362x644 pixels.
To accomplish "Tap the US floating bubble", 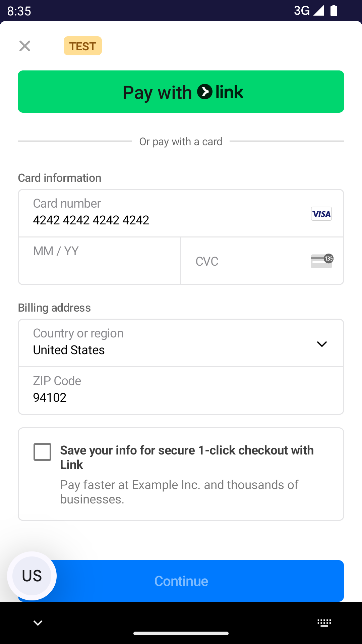I will click(32, 576).
